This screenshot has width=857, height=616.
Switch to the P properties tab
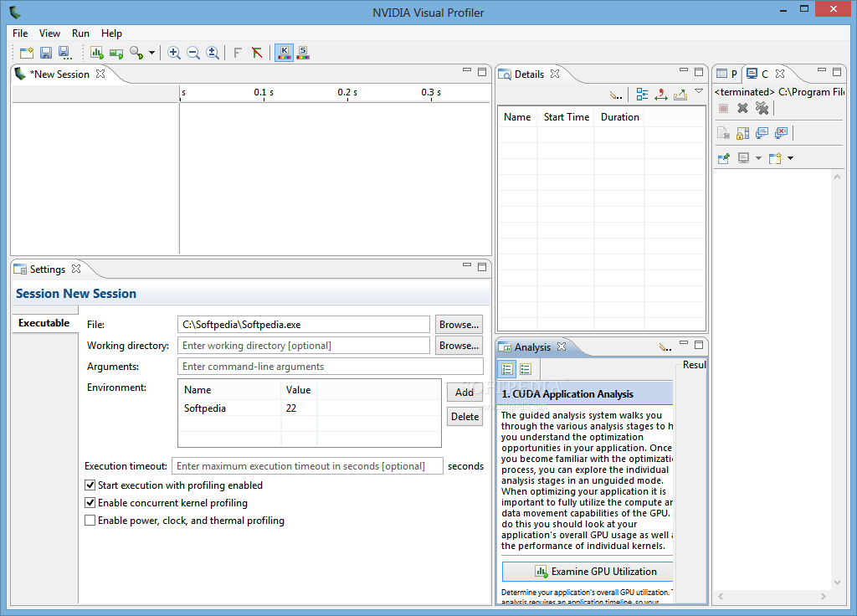tap(727, 74)
